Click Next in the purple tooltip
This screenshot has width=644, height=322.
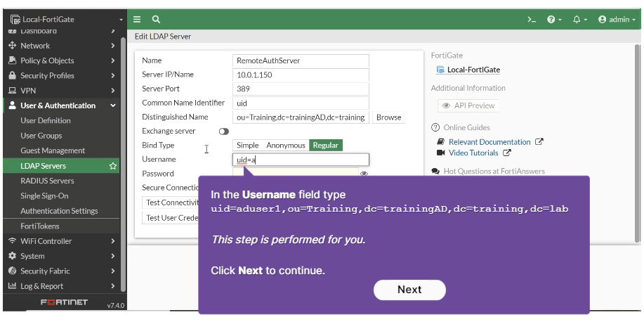[x=409, y=290]
